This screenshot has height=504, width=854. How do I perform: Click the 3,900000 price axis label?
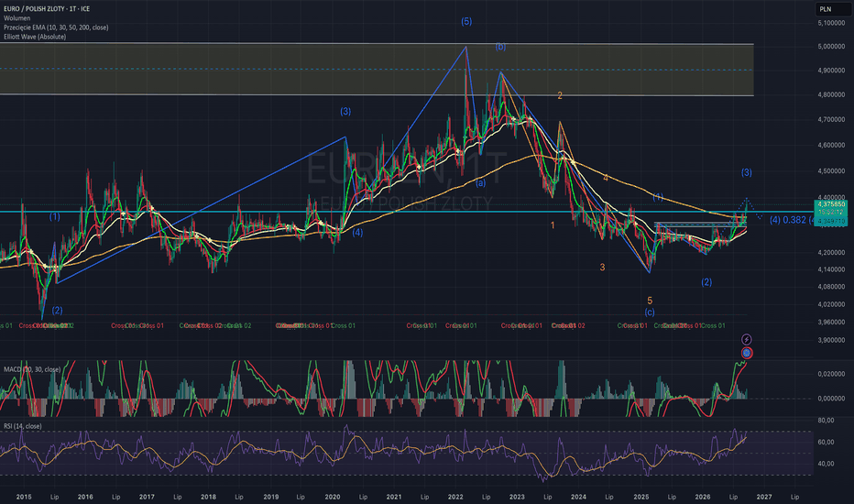(831, 340)
